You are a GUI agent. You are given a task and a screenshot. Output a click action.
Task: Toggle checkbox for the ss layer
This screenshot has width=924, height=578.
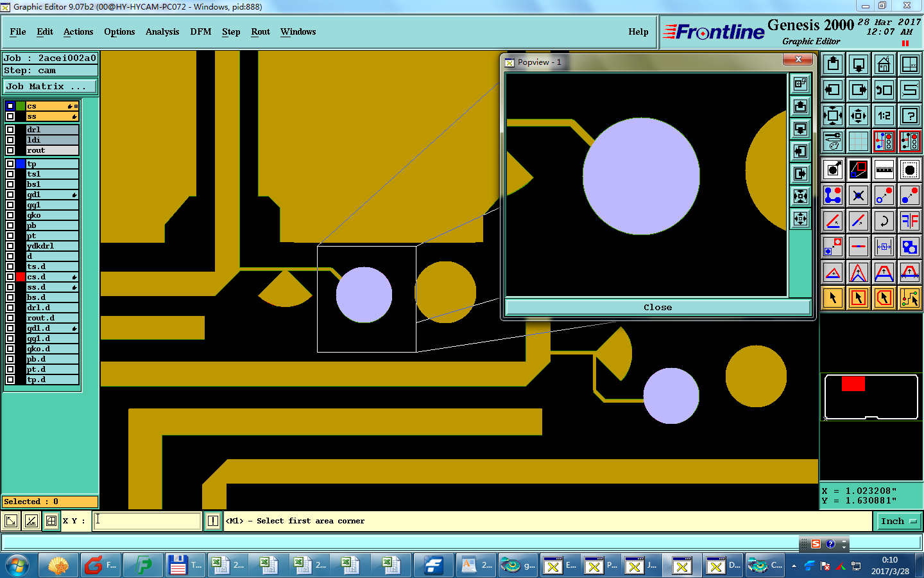10,116
